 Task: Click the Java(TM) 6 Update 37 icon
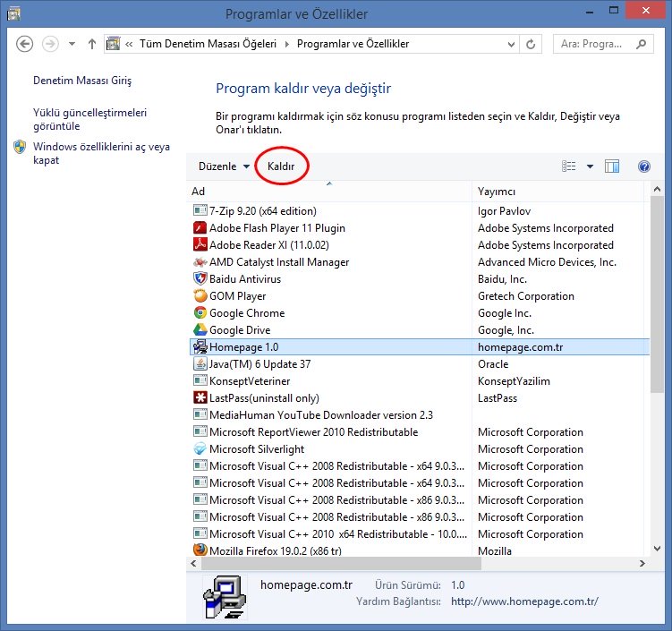(x=200, y=364)
